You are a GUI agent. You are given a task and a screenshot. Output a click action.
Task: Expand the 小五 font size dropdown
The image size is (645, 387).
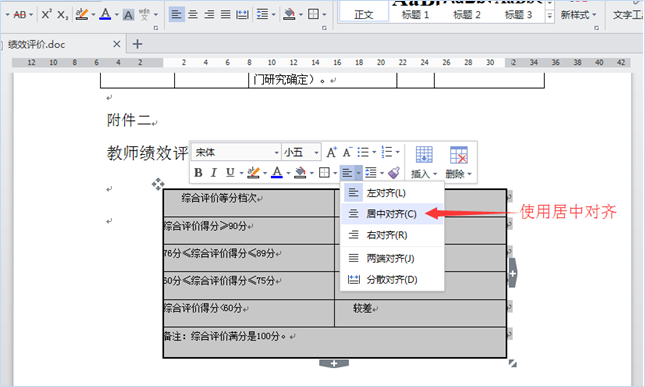316,153
